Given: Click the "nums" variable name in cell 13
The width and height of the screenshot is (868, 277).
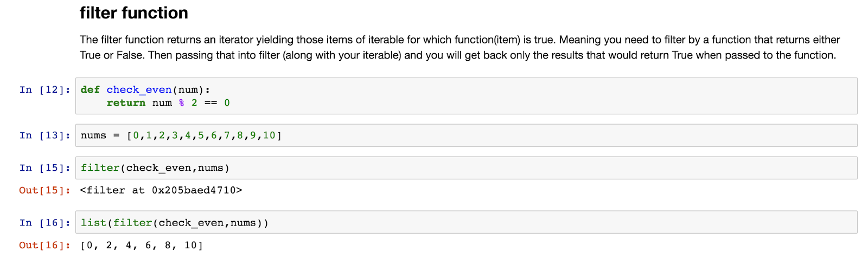Looking at the screenshot, I should coord(93,136).
